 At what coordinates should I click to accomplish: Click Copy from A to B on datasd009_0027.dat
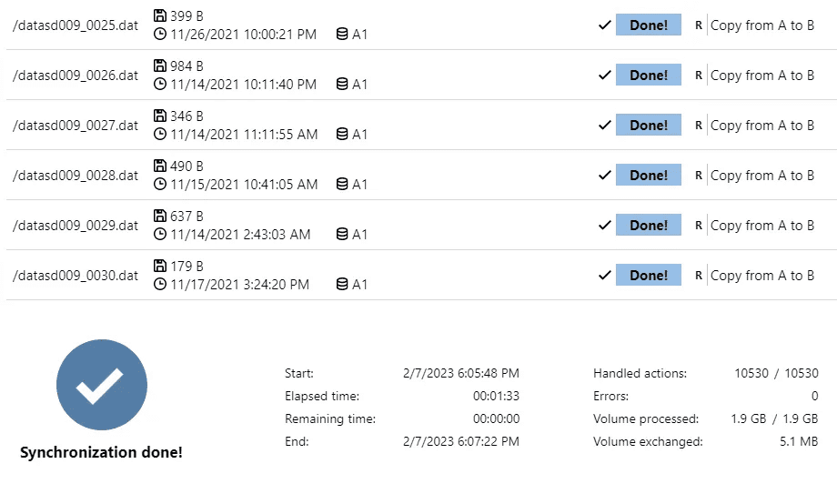point(762,126)
